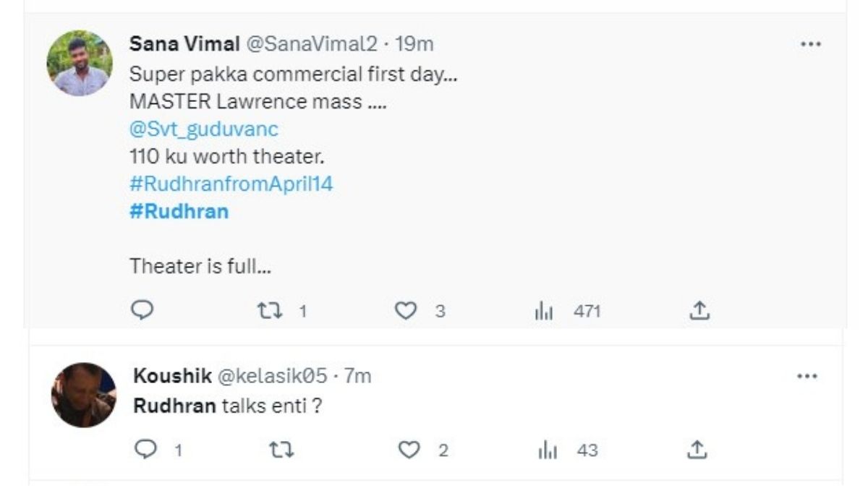This screenshot has width=868, height=488.
Task: Open Koushik's profile picture
Action: [83, 395]
